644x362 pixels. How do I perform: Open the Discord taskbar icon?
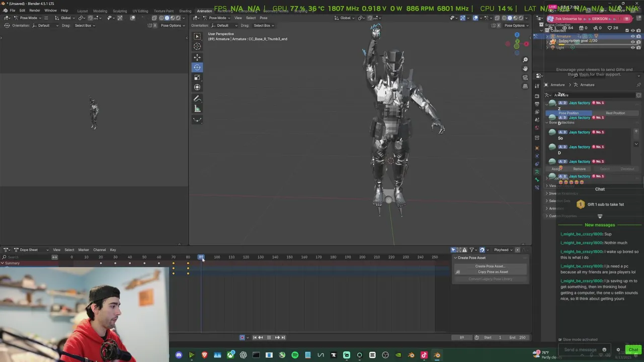179,355
